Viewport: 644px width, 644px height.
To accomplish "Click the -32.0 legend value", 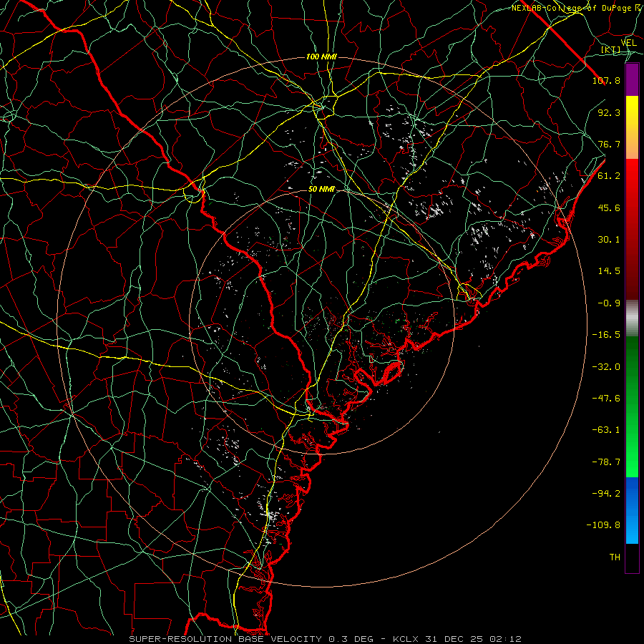I will pyautogui.click(x=606, y=367).
